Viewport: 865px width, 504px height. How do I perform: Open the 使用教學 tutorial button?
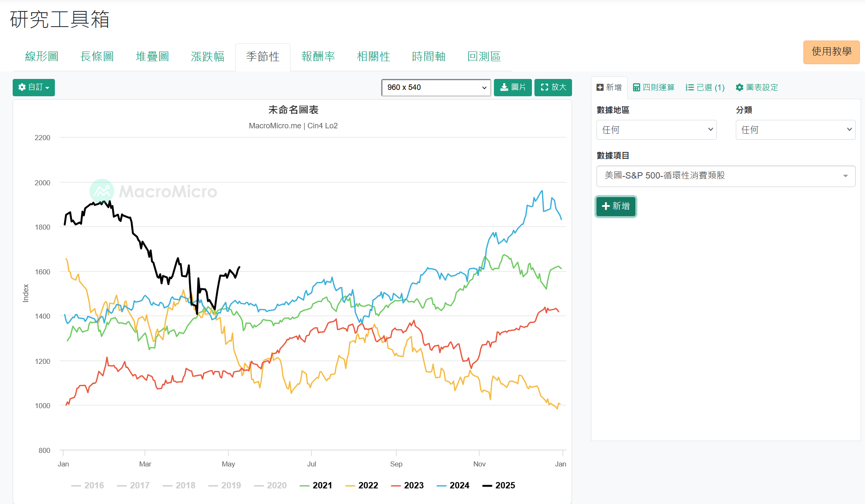(831, 52)
